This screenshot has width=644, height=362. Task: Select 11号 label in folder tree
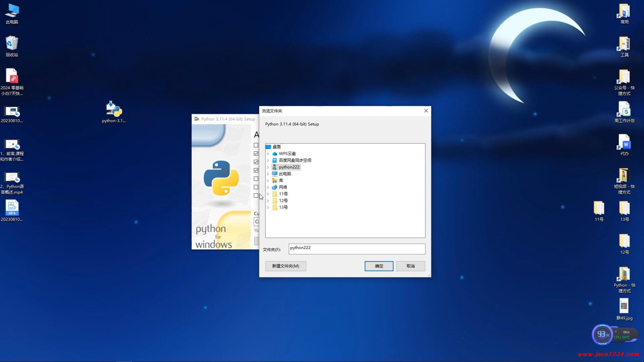pos(283,194)
